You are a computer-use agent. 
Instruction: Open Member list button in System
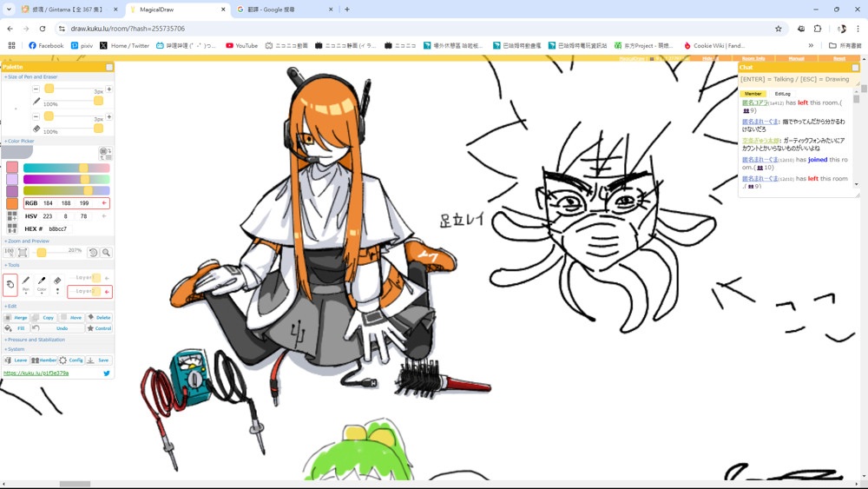[x=43, y=360]
